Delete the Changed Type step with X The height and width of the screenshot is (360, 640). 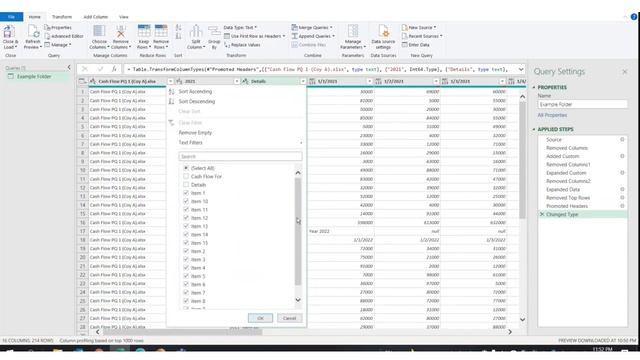click(x=542, y=214)
